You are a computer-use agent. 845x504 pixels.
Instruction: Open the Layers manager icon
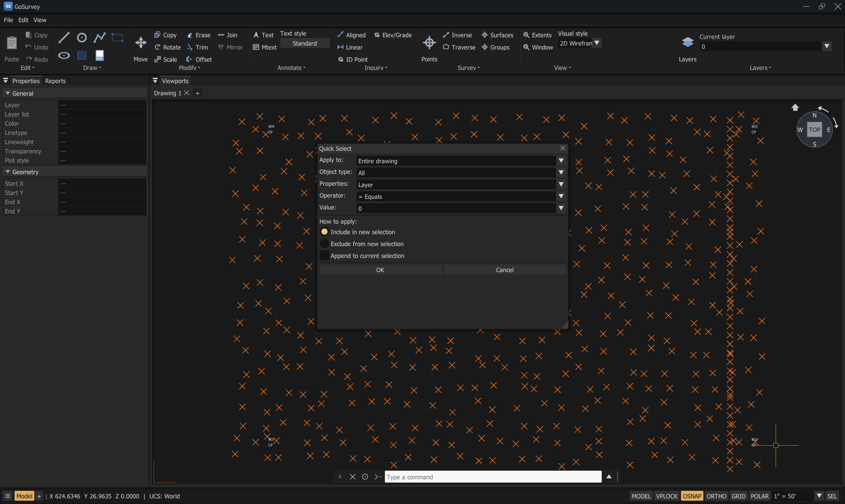[687, 42]
